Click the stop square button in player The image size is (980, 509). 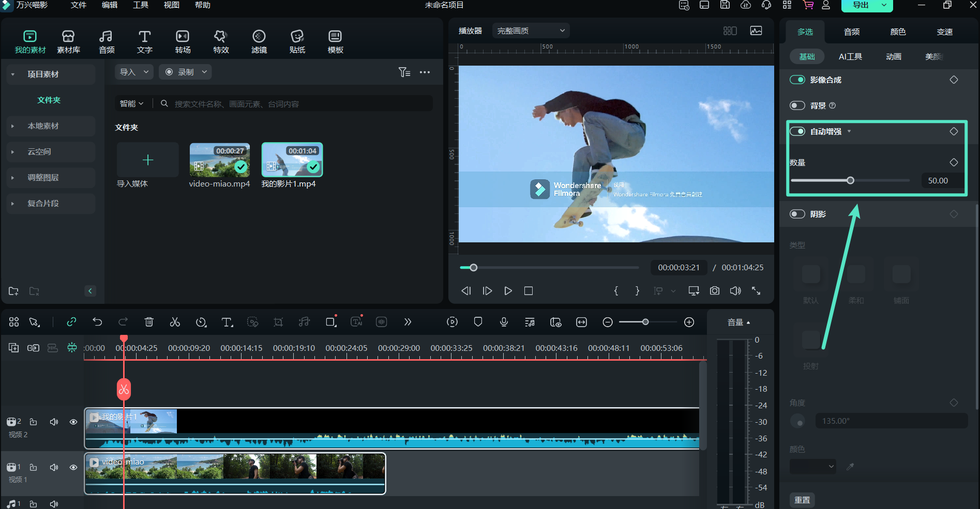(x=529, y=291)
